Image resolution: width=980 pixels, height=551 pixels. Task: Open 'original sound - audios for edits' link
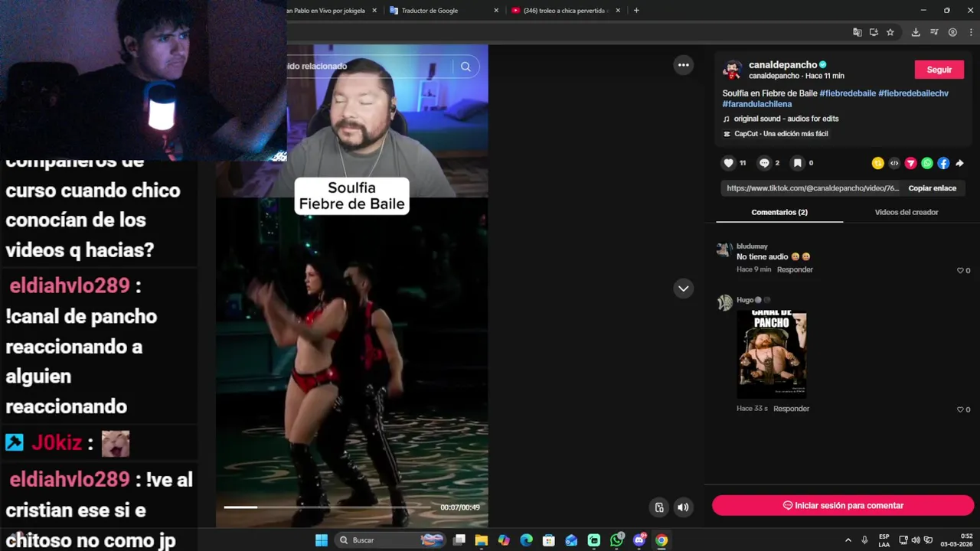(x=786, y=119)
